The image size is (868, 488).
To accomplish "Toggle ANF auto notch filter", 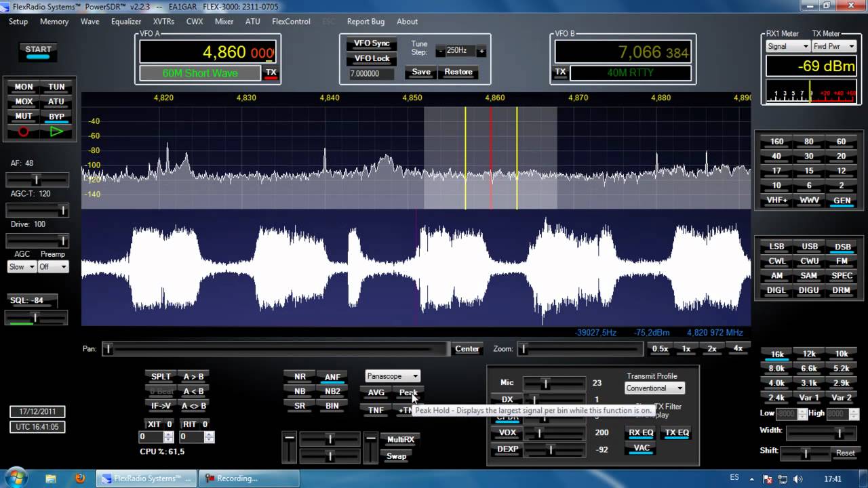I will click(332, 377).
